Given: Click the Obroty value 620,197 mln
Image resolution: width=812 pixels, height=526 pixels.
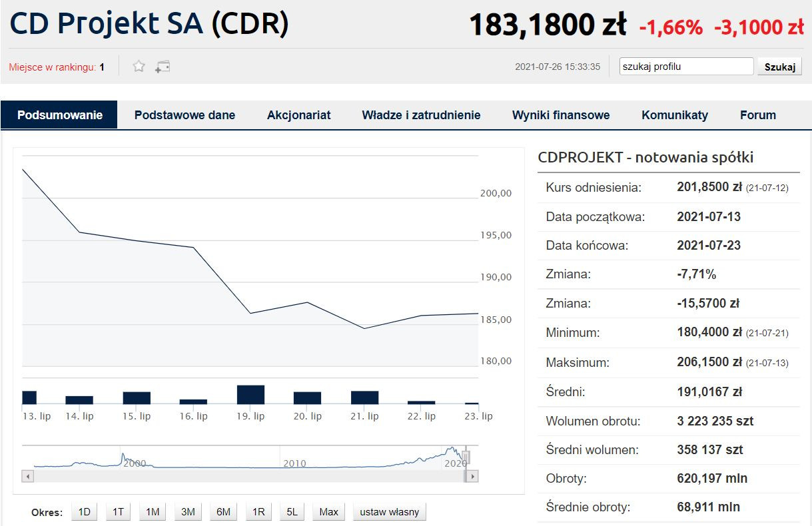Looking at the screenshot, I should (x=712, y=478).
